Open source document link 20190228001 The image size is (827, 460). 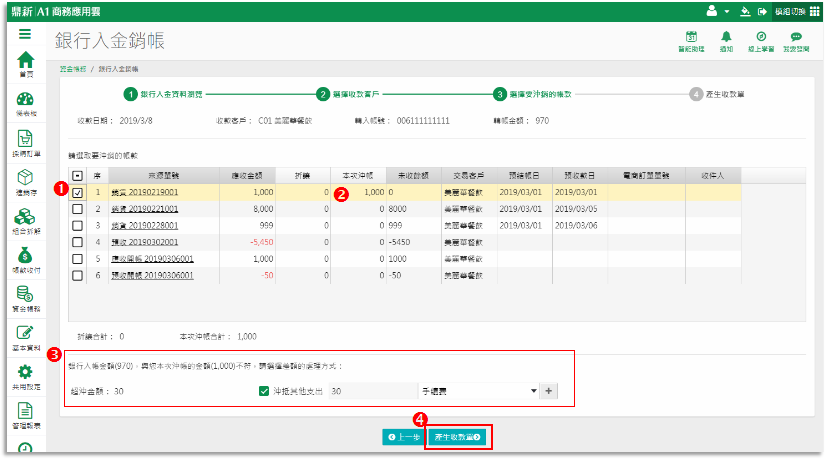click(145, 225)
